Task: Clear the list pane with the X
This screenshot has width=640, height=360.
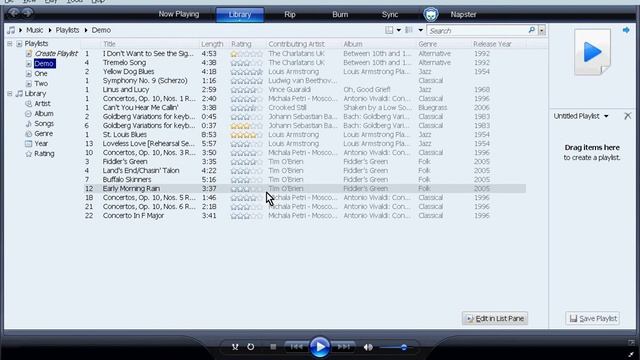Action: click(x=628, y=116)
